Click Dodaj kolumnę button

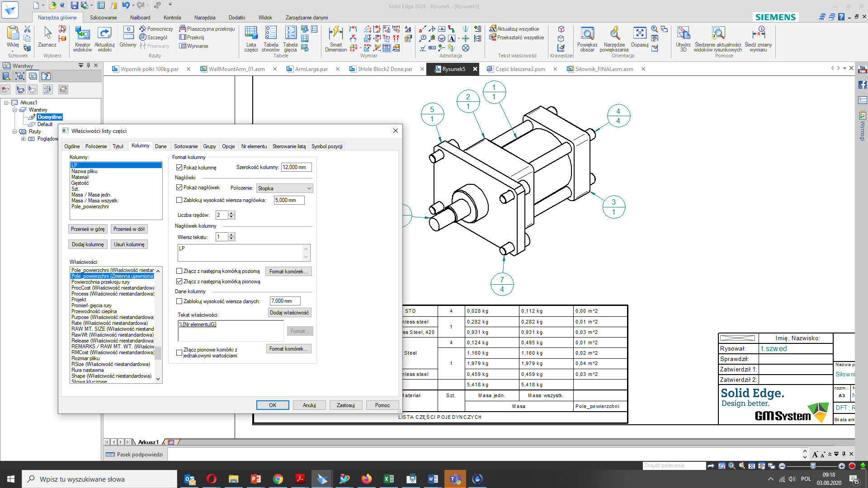(88, 244)
